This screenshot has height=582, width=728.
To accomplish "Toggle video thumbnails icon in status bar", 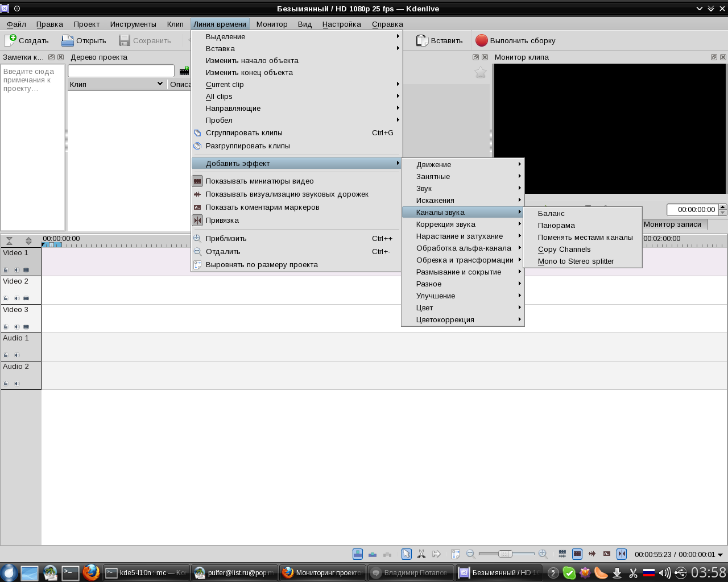I will click(x=577, y=554).
